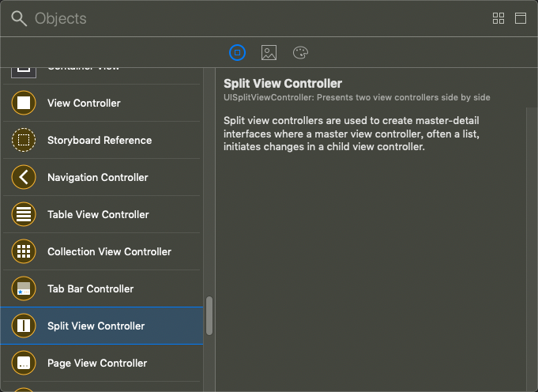Switch to grid icon view
This screenshot has height=392, width=538.
(498, 18)
